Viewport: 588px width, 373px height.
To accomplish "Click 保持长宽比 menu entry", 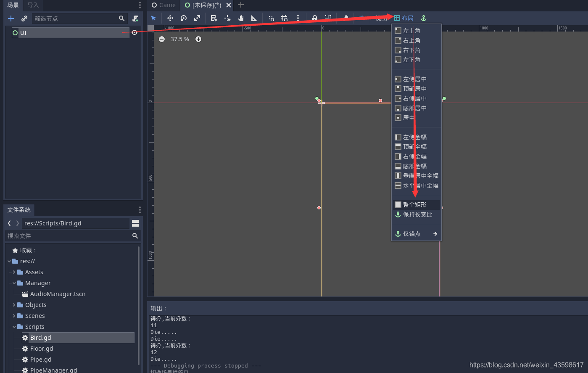I will tap(417, 214).
